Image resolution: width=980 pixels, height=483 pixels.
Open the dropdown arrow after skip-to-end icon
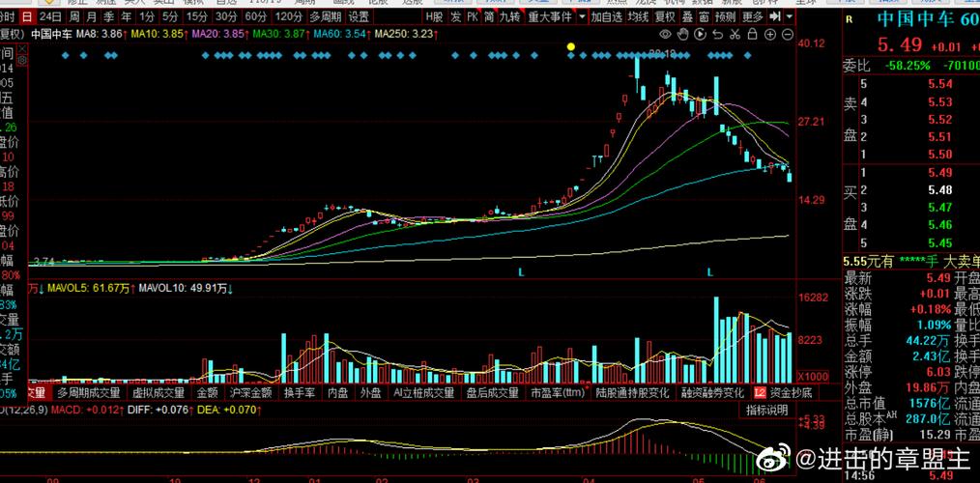pos(790,16)
